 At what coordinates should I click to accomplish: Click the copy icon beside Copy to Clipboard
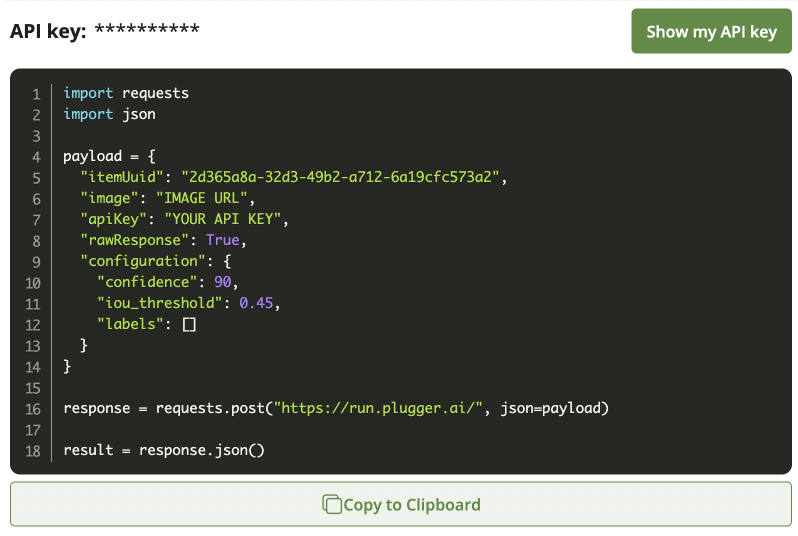331,505
